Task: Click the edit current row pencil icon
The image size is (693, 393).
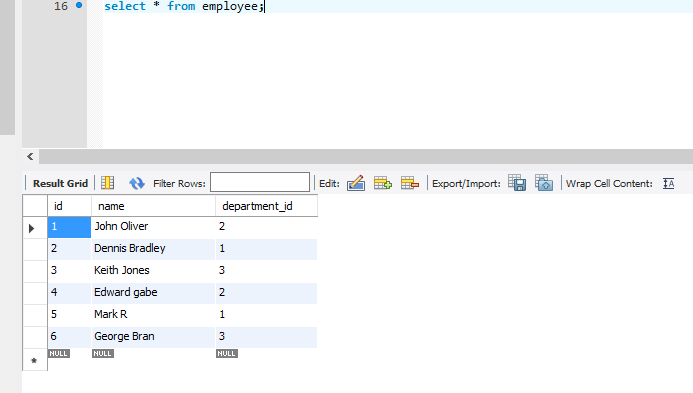Action: (x=356, y=183)
